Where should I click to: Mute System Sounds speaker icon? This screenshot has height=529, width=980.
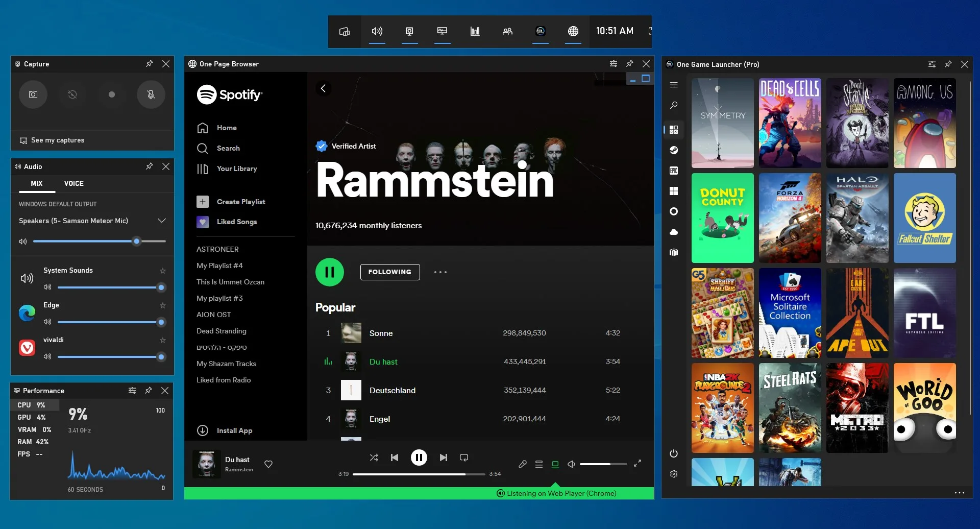click(x=47, y=287)
